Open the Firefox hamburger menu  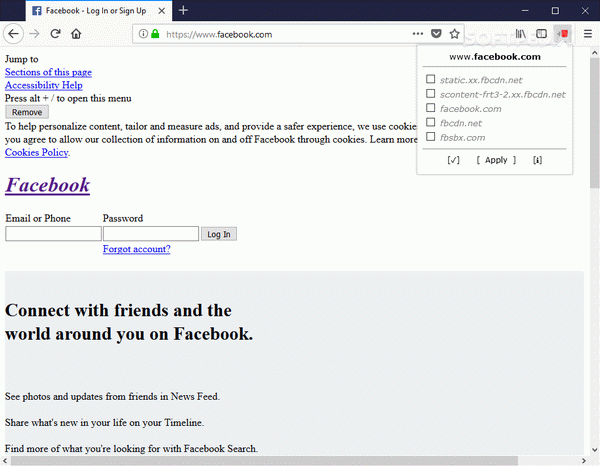click(x=588, y=34)
